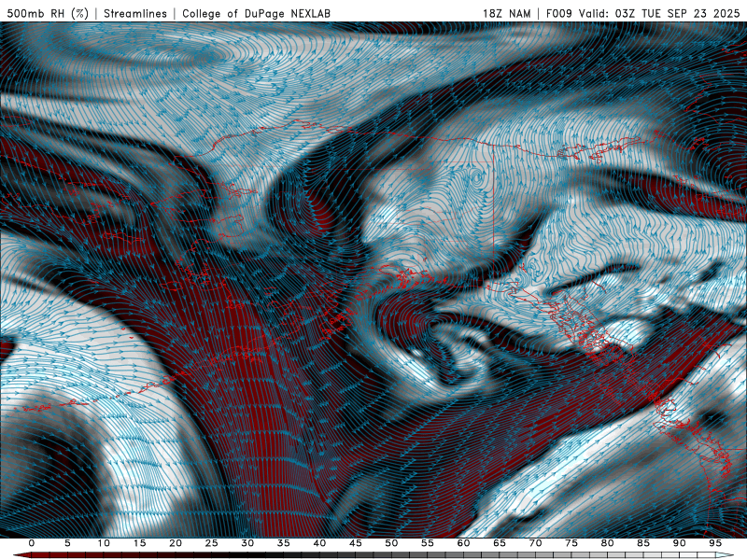Viewport: 747px width, 560px height.
Task: Click the colorbar tick label '0'
Action: tap(32, 543)
